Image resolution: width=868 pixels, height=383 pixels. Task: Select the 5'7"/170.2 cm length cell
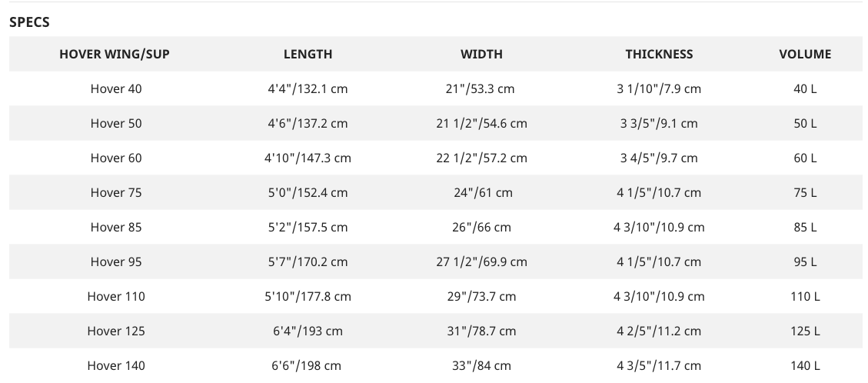tap(308, 261)
